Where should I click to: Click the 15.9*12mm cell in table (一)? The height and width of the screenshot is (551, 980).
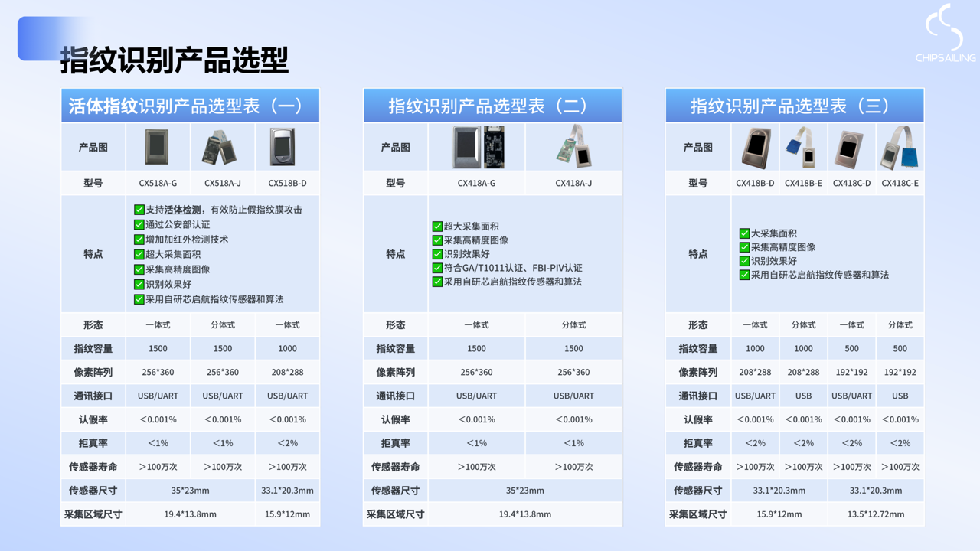[x=287, y=514]
